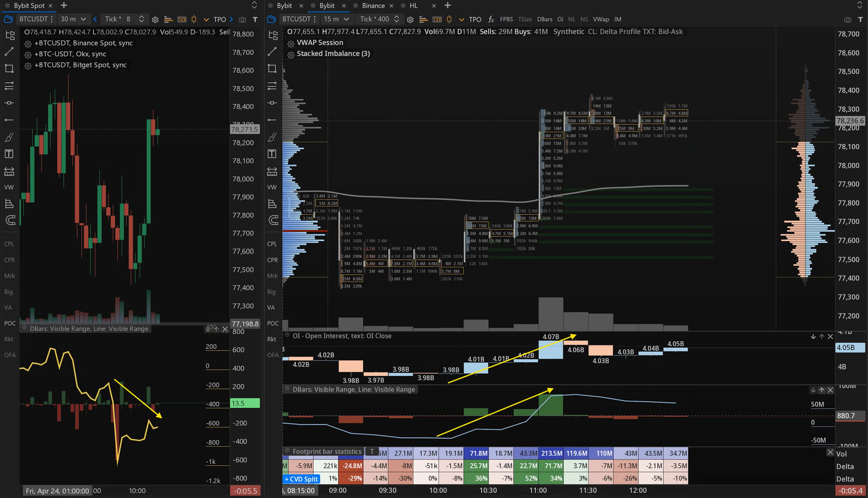
Task: Switch to the HL tab
Action: 413,5
